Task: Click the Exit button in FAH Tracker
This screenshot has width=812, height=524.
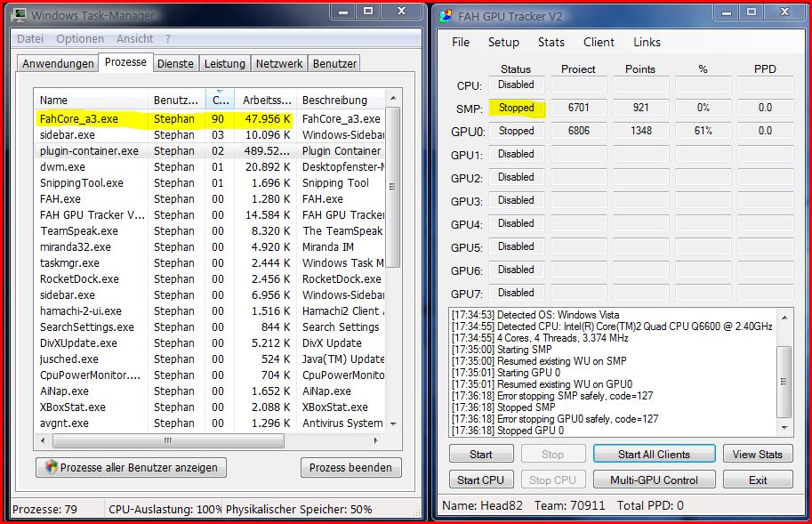Action: tap(758, 480)
